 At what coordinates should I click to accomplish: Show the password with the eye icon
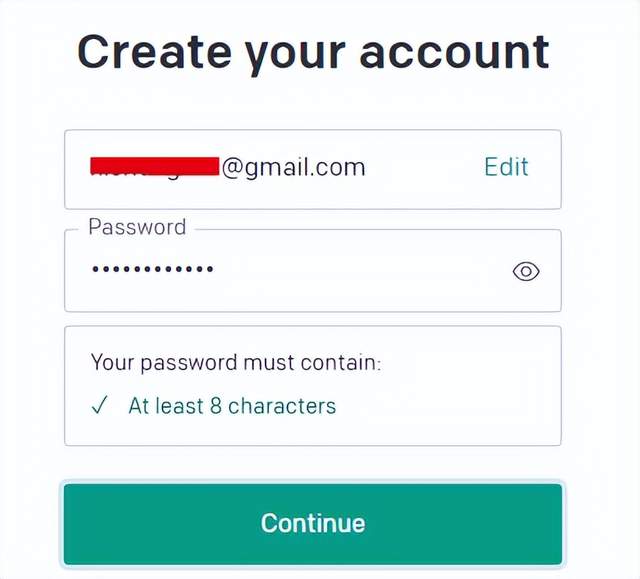coord(526,271)
